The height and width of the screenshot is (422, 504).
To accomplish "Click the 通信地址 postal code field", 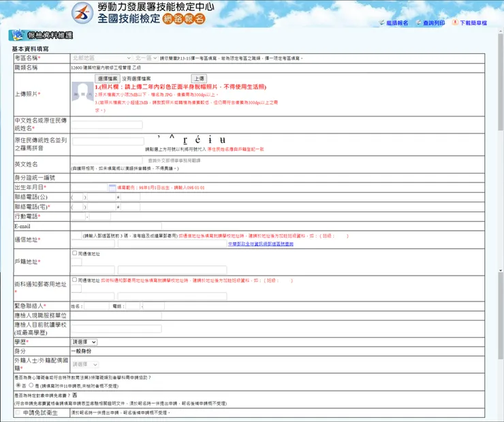I will coord(76,236).
